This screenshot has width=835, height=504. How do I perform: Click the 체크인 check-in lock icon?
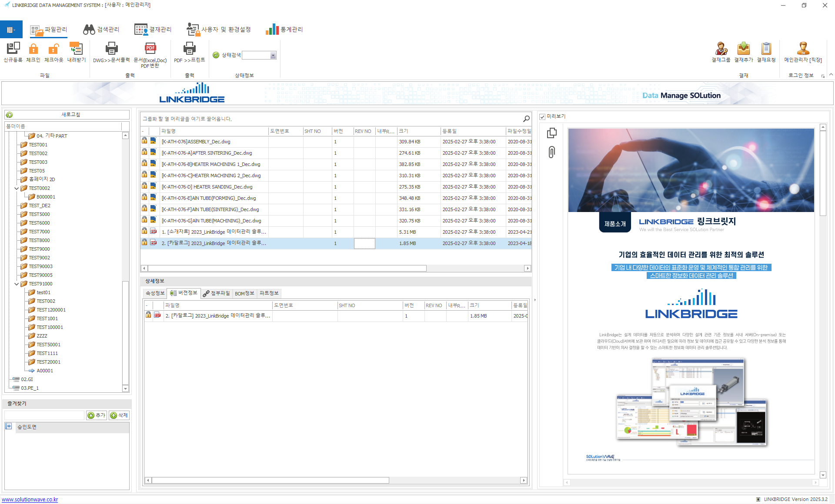[x=33, y=49]
